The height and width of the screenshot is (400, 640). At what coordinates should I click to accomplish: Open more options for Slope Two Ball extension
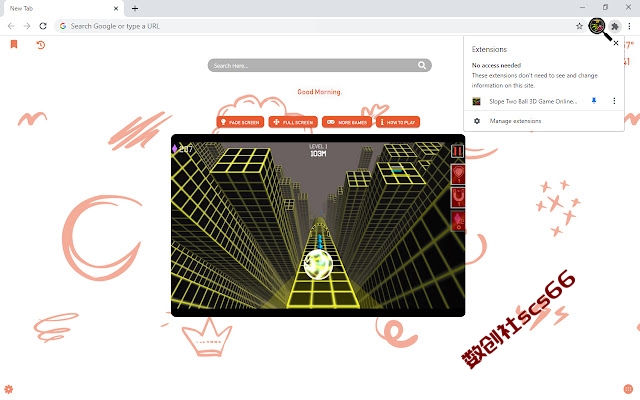tap(614, 101)
